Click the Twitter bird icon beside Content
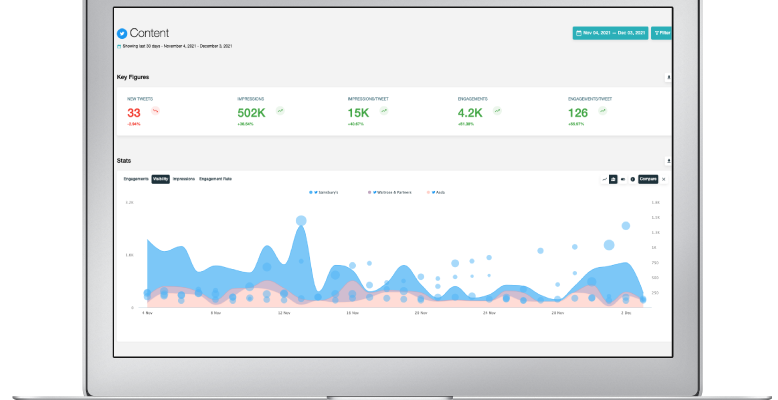The height and width of the screenshot is (400, 778). point(122,33)
